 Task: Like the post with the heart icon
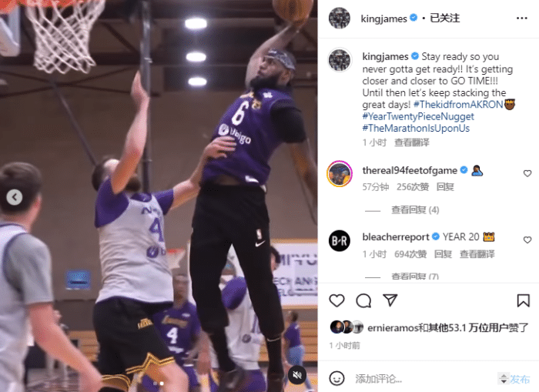[x=336, y=300]
